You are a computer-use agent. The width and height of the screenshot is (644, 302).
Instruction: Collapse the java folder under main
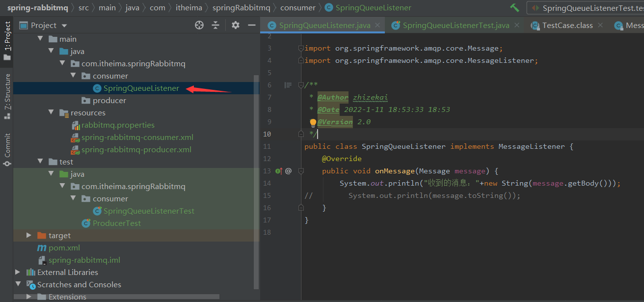click(x=51, y=51)
